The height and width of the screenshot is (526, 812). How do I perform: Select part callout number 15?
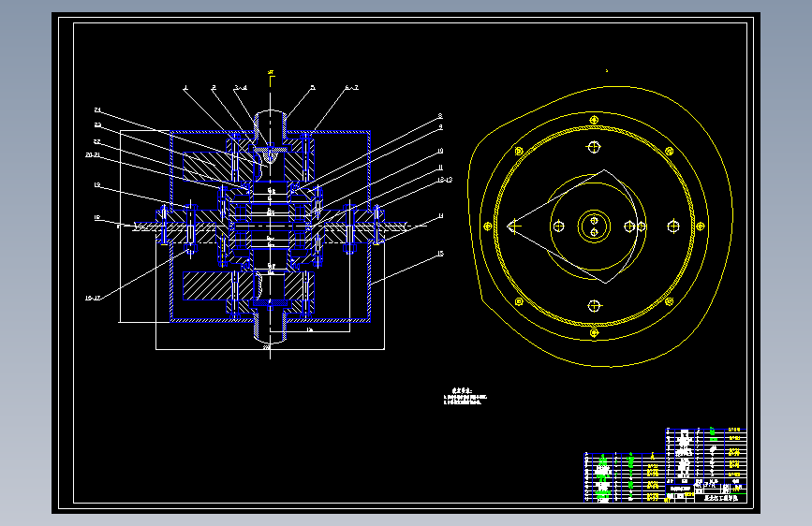pyautogui.click(x=440, y=254)
